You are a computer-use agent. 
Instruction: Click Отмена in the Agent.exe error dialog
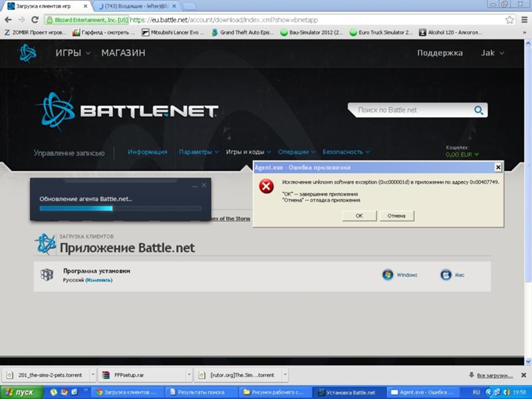click(396, 215)
